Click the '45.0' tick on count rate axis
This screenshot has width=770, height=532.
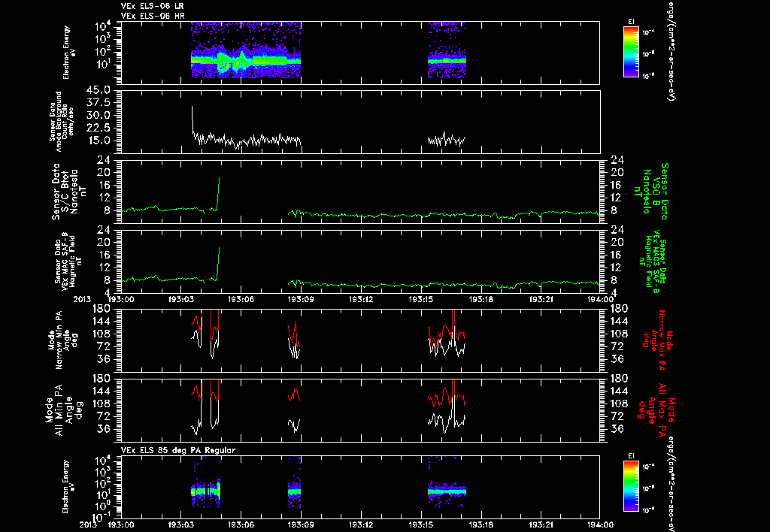97,90
